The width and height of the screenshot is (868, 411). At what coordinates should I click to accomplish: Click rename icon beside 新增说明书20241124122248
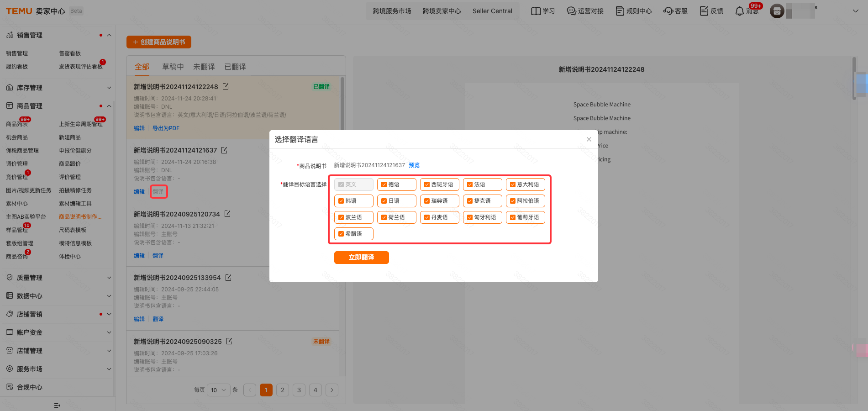226,86
